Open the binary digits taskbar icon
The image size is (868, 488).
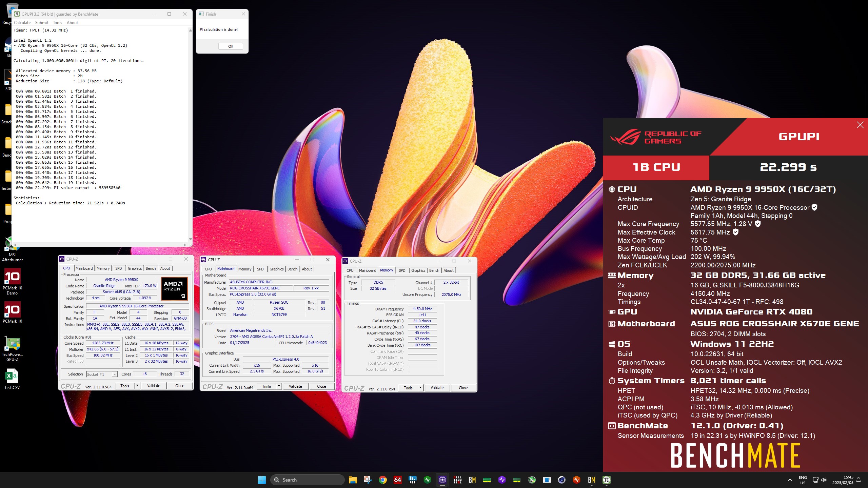(457, 480)
